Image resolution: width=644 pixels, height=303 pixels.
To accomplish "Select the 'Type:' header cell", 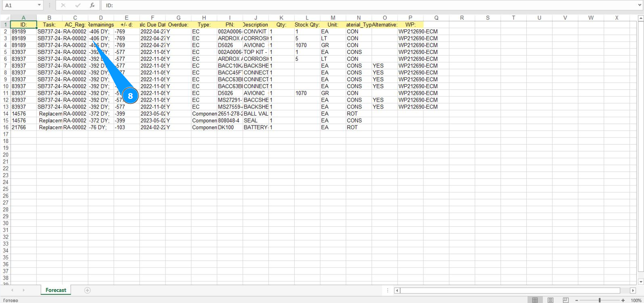I will 204,25.
